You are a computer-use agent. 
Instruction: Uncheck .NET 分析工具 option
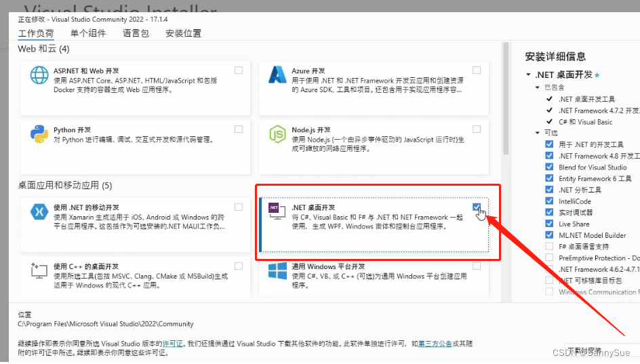[x=549, y=189]
